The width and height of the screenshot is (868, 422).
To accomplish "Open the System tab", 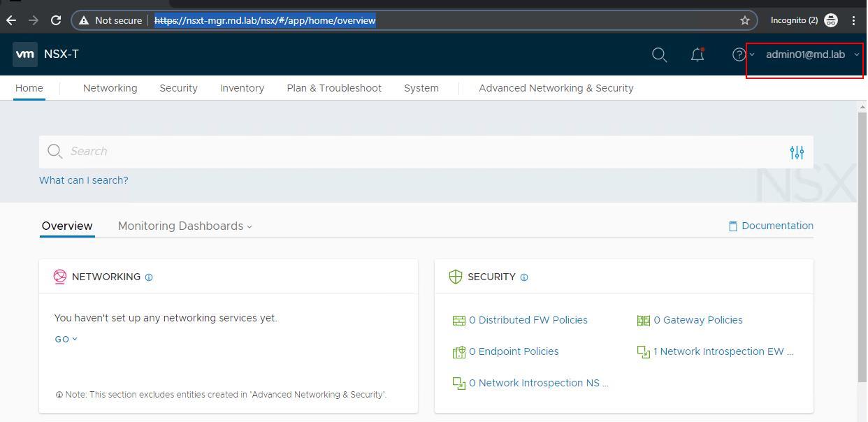I will pyautogui.click(x=421, y=88).
